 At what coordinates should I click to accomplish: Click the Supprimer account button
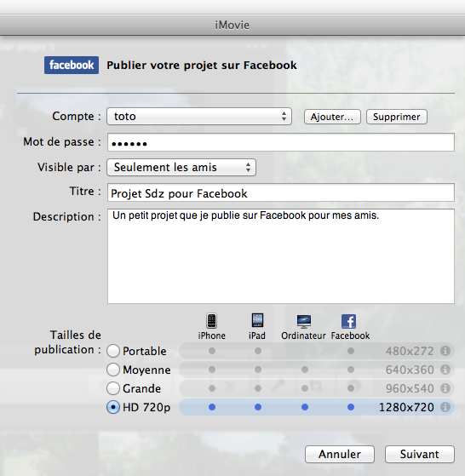(397, 117)
